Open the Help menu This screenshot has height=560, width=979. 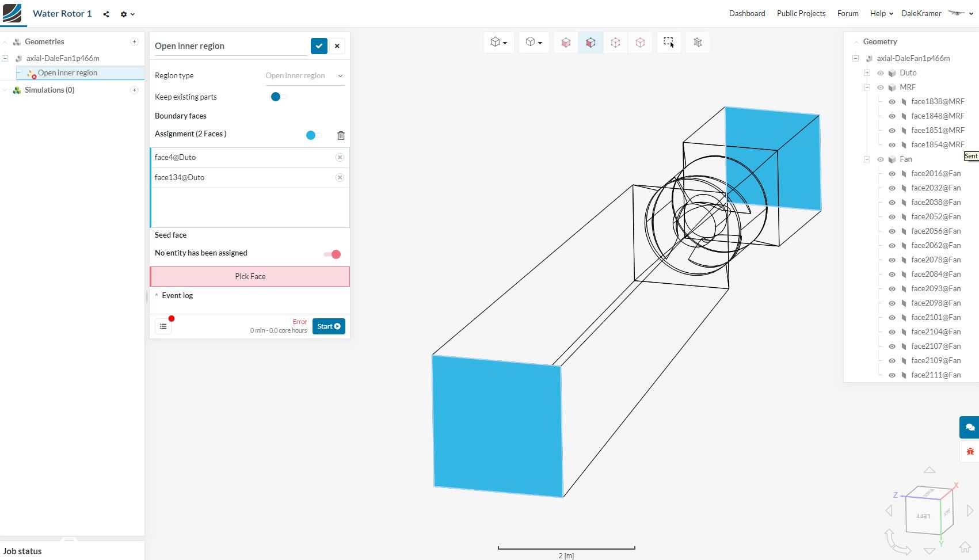tap(881, 13)
